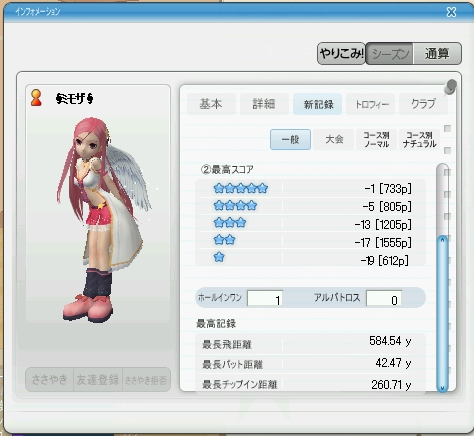Click the orange player icon beside the name
The height and width of the screenshot is (436, 474).
click(36, 98)
